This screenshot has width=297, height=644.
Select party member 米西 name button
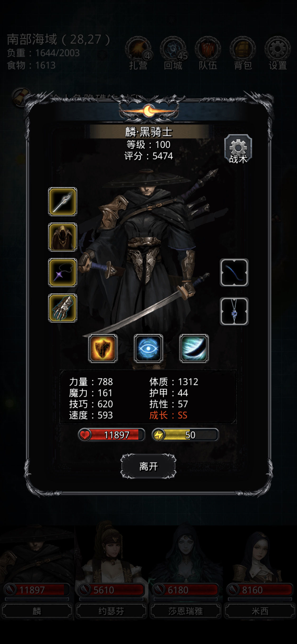(x=260, y=611)
